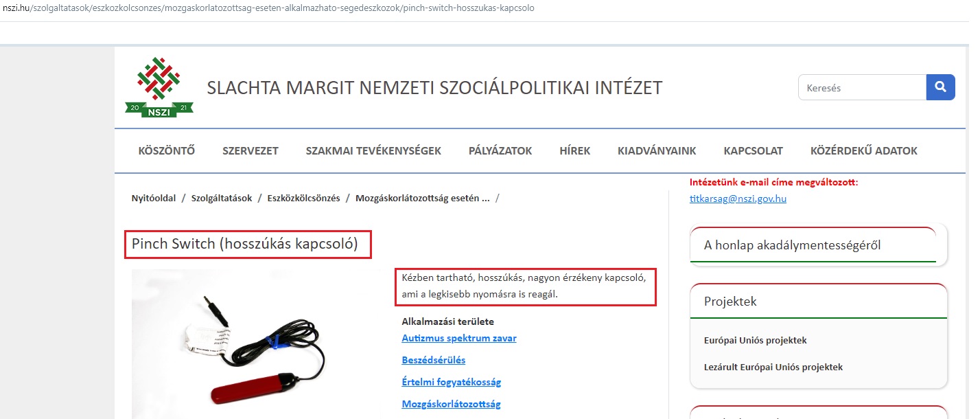The width and height of the screenshot is (980, 419).
Task: Click the site title SLACHTA MARGIT NEMZETI SZOCIÁLPOLITIKAI INTÉZET
Action: point(434,88)
